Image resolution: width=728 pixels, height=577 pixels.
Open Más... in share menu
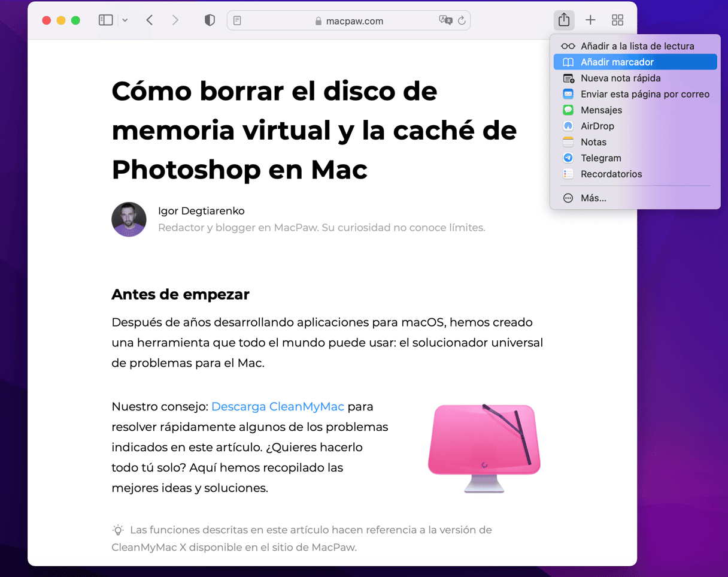pos(635,198)
